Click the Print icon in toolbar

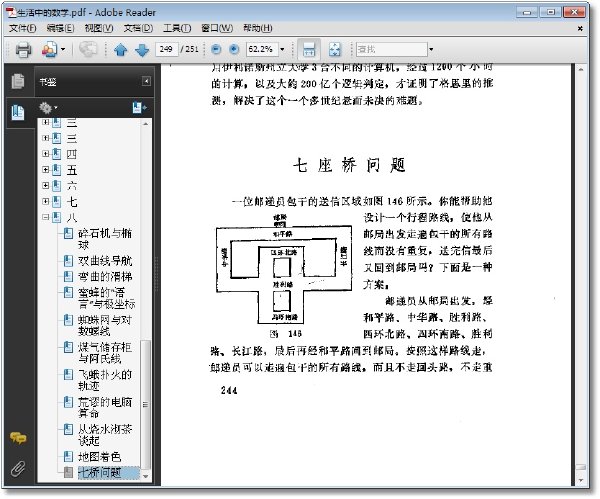tap(23, 50)
